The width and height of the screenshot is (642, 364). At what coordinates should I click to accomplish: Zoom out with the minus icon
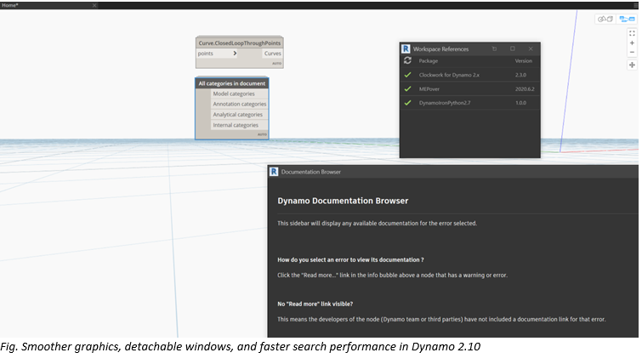coord(632,53)
